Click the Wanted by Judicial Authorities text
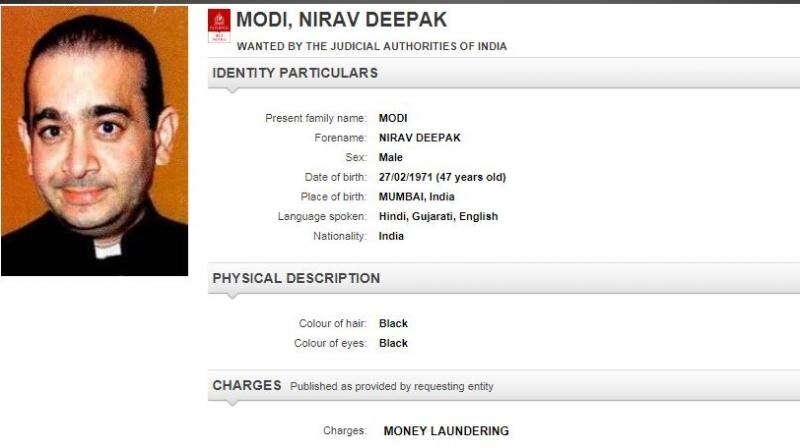800x448 pixels. click(x=371, y=46)
